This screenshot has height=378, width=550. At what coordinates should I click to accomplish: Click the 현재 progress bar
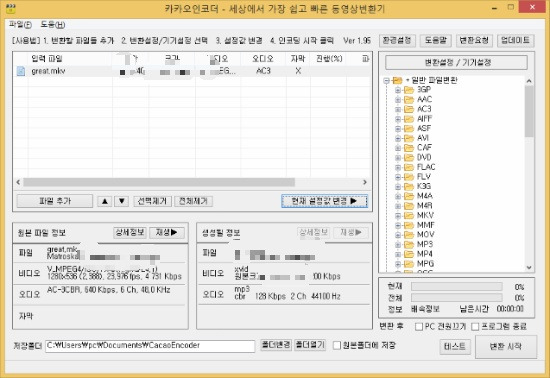[x=457, y=287]
